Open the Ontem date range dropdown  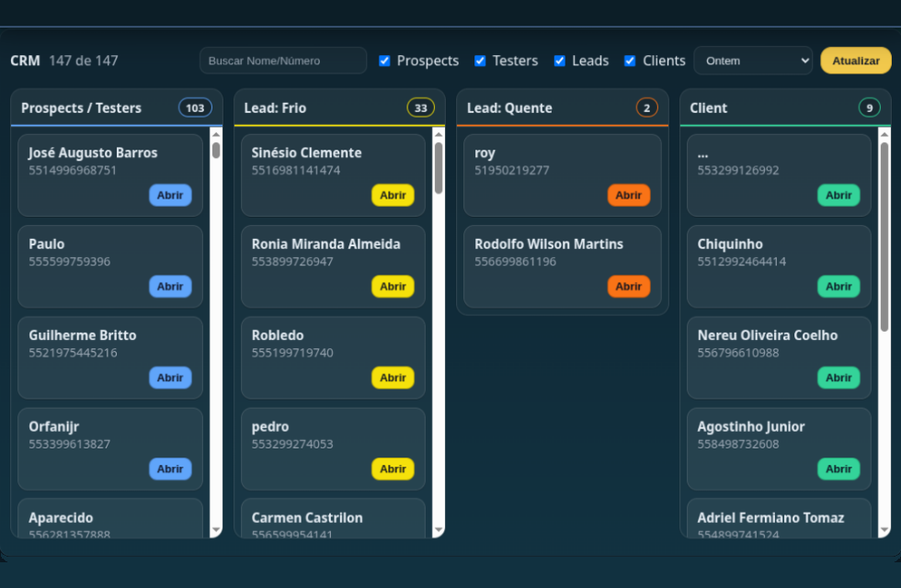click(x=753, y=61)
